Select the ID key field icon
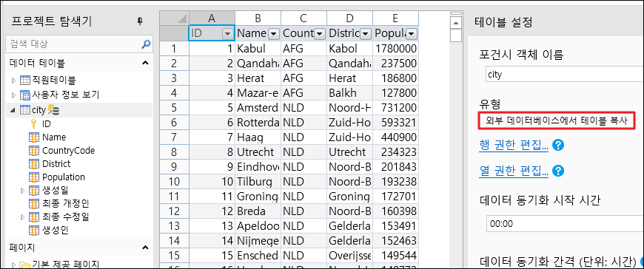This screenshot has height=269, width=644. tap(34, 123)
